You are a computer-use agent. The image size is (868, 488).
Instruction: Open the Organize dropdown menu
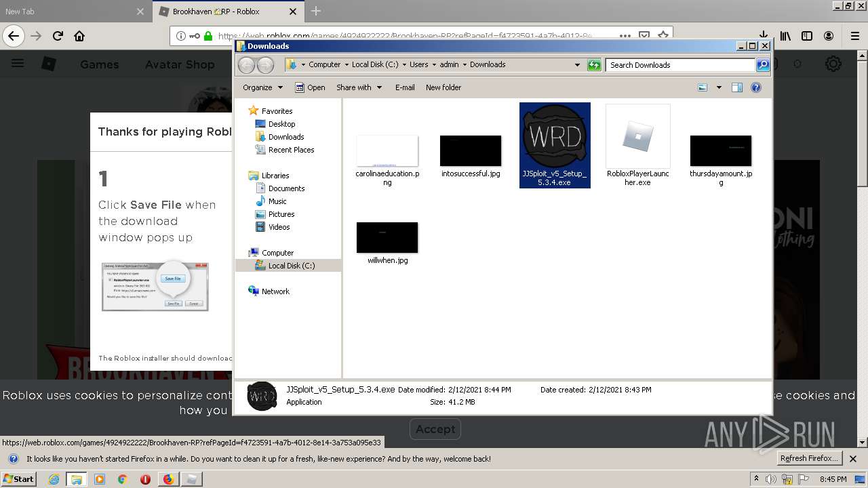click(262, 87)
